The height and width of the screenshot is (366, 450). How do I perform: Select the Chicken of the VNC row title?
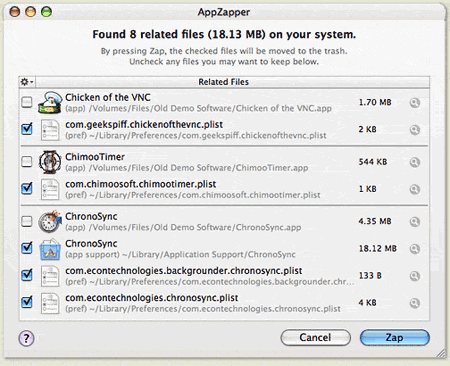click(108, 97)
